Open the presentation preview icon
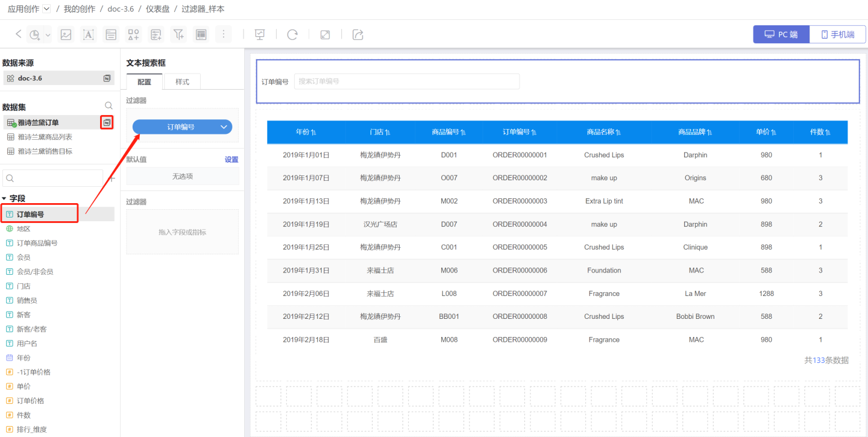 point(260,34)
